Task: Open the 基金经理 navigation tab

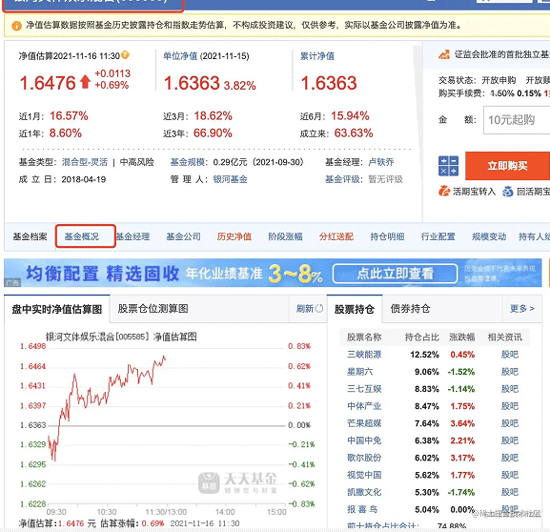Action: point(133,237)
